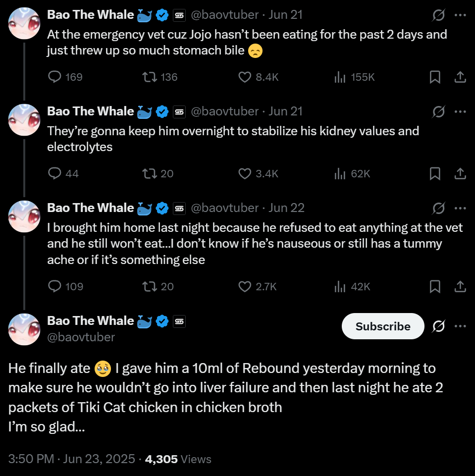The height and width of the screenshot is (476, 475).
Task: Subscribe to Bao The Whale
Action: (383, 326)
